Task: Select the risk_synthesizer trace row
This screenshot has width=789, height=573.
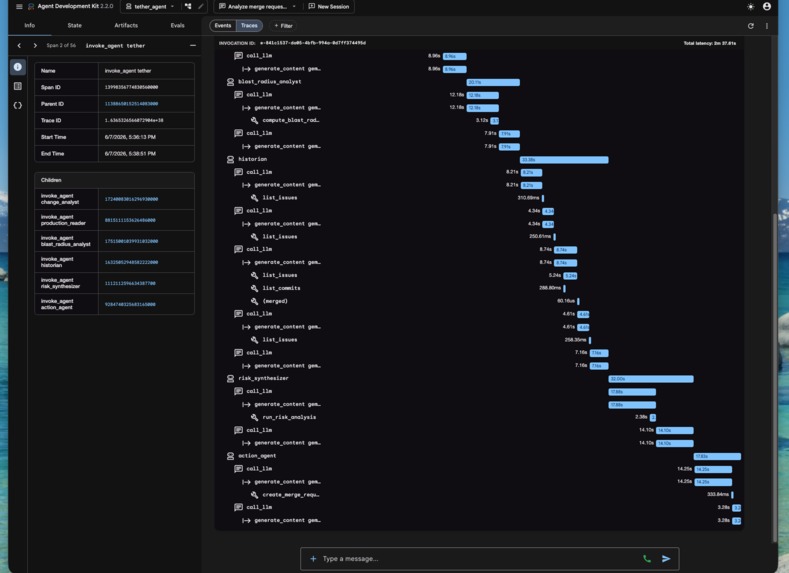Action: click(479, 378)
